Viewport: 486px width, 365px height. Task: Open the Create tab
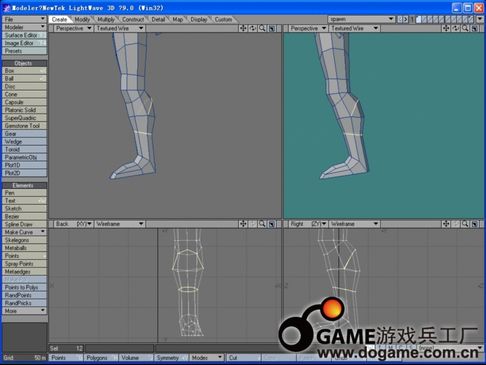59,19
